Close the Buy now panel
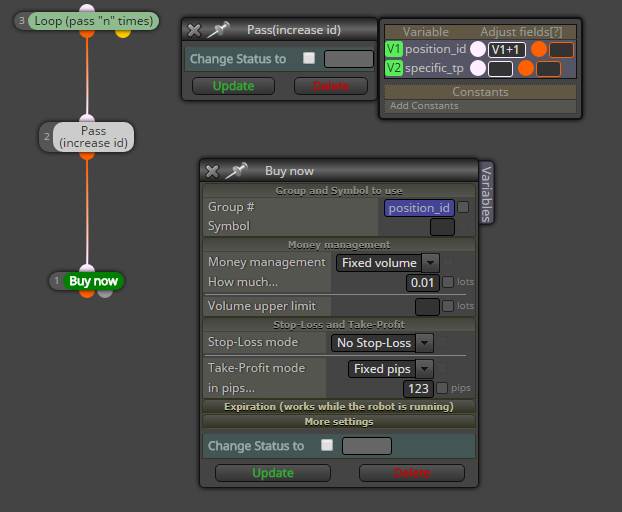The height and width of the screenshot is (512, 622). (212, 171)
